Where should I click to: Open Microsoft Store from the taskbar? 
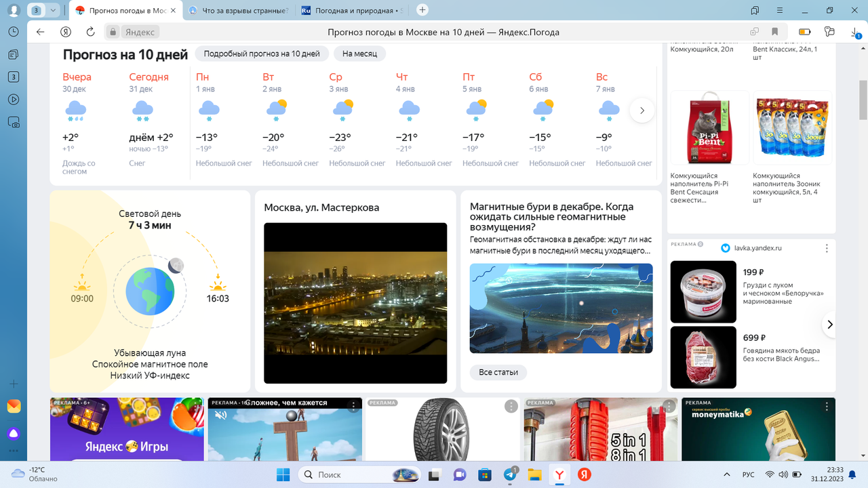click(x=484, y=474)
